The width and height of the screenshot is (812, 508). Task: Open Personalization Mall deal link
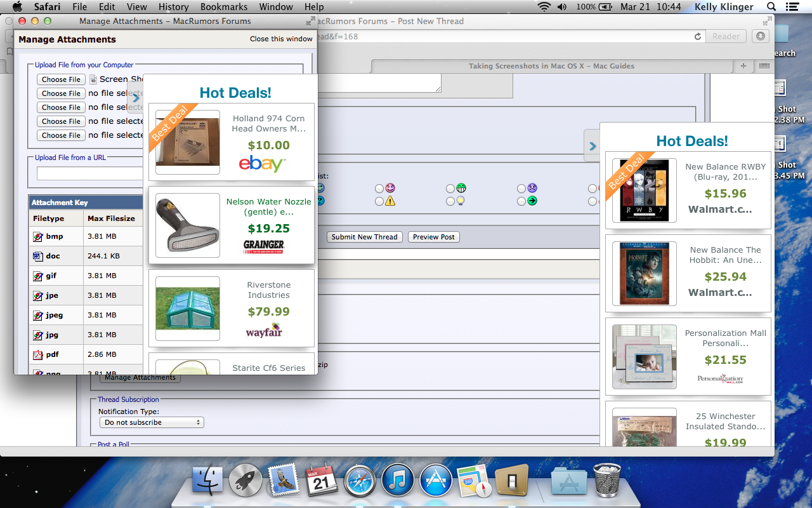click(x=726, y=338)
